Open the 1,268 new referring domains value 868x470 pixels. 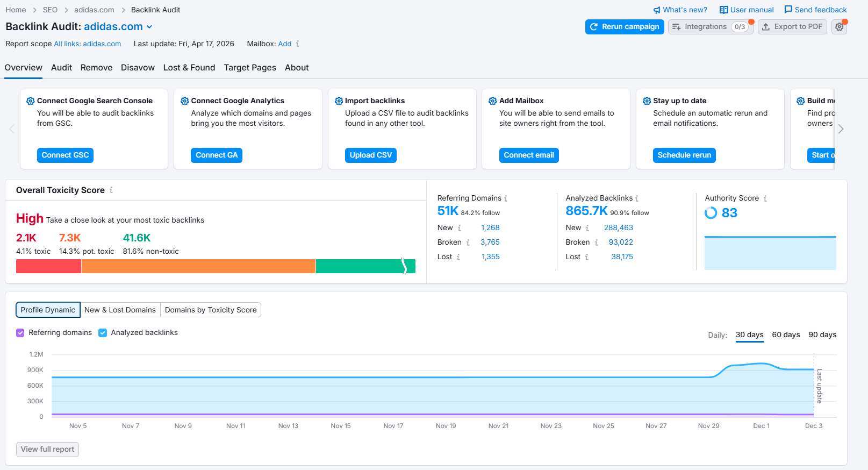click(490, 228)
